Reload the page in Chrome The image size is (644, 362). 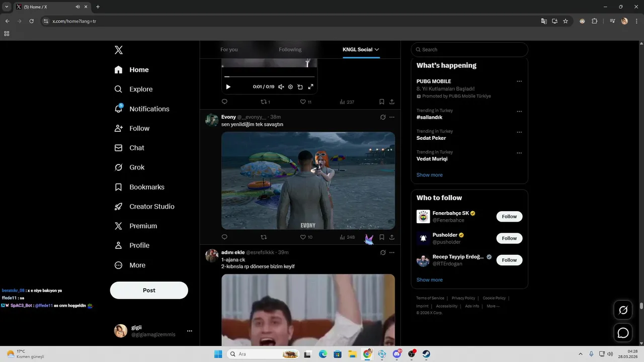(31, 21)
